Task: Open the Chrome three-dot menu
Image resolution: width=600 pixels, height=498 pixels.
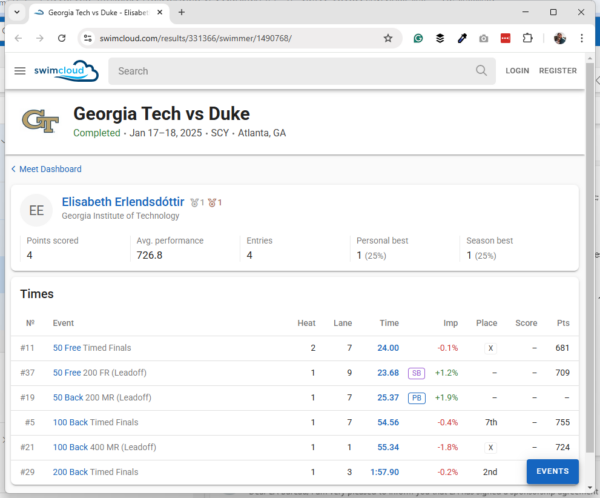Action: tap(583, 38)
